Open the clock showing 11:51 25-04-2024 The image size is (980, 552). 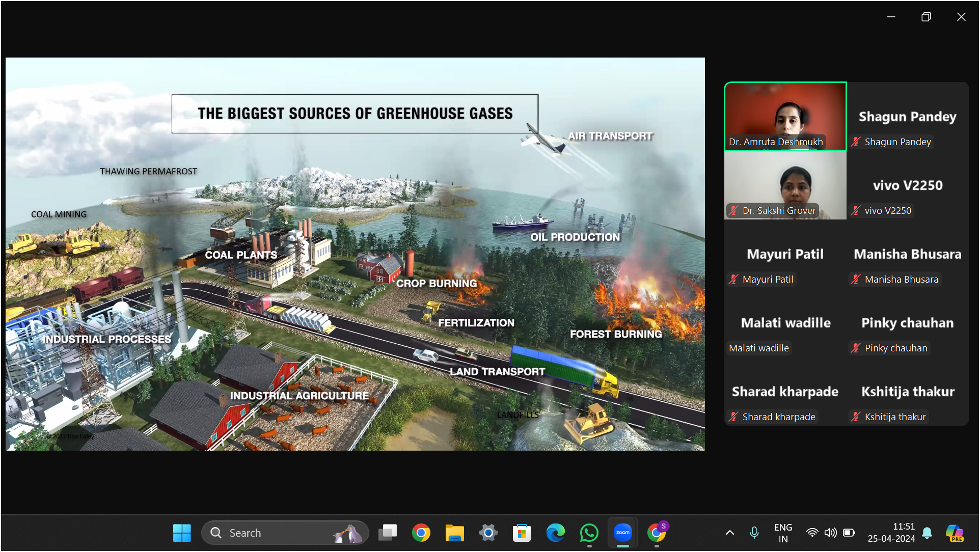891,533
